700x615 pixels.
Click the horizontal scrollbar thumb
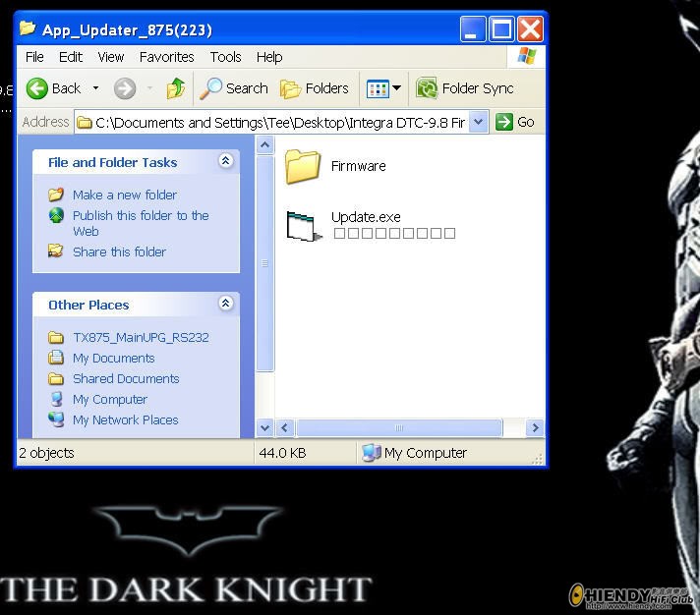pos(399,428)
